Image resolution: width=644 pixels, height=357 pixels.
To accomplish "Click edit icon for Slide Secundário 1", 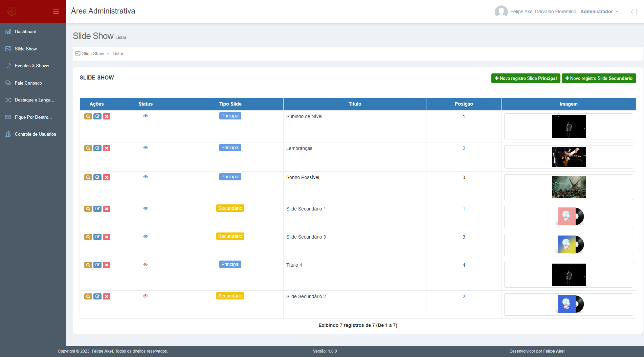I will click(x=97, y=209).
